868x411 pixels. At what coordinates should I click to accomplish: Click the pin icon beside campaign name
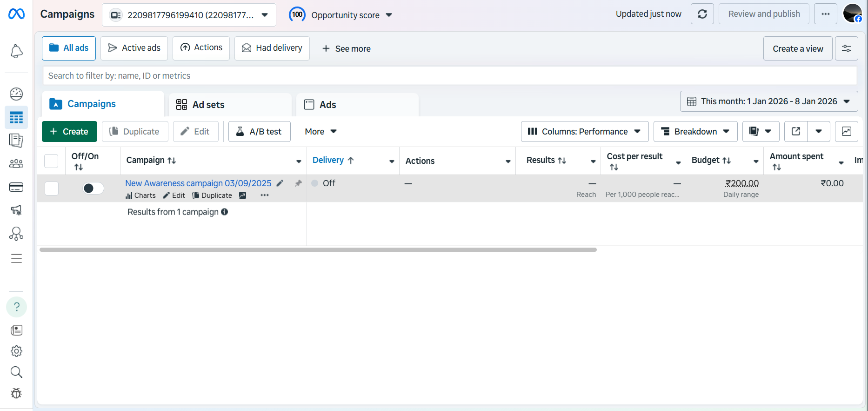(298, 183)
